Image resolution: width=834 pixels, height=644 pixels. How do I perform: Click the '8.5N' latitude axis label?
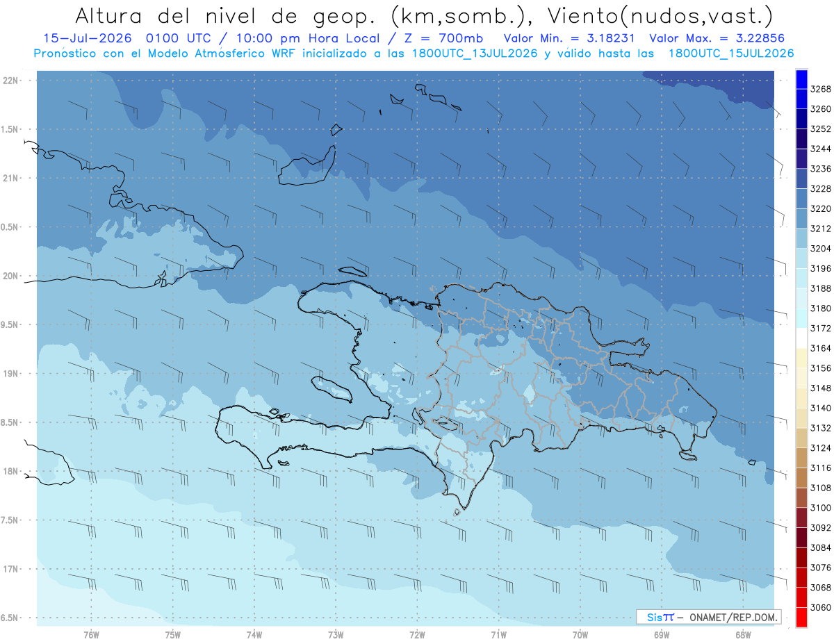(x=10, y=422)
